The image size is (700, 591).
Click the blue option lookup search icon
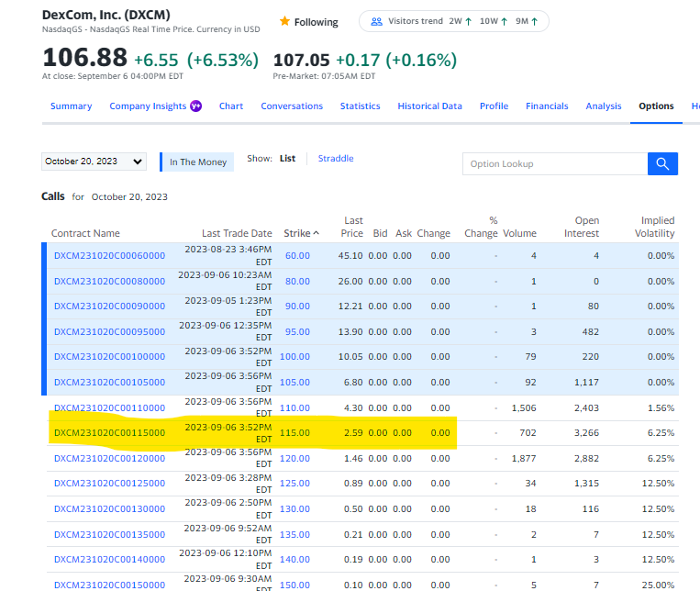coord(662,164)
